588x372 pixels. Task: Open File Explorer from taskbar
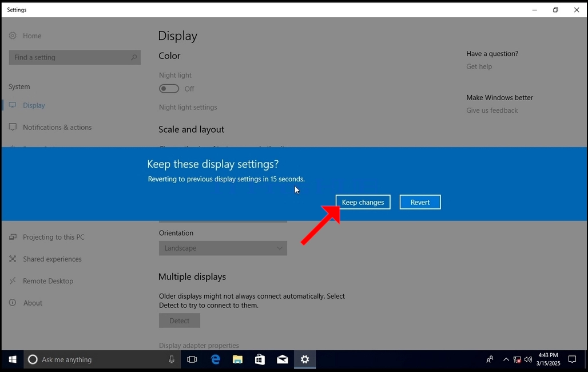tap(237, 359)
